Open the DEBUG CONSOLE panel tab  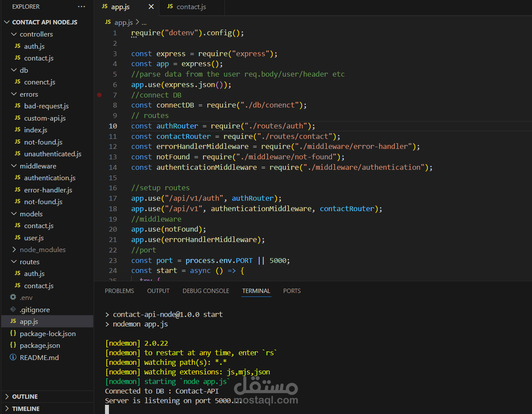click(x=206, y=291)
